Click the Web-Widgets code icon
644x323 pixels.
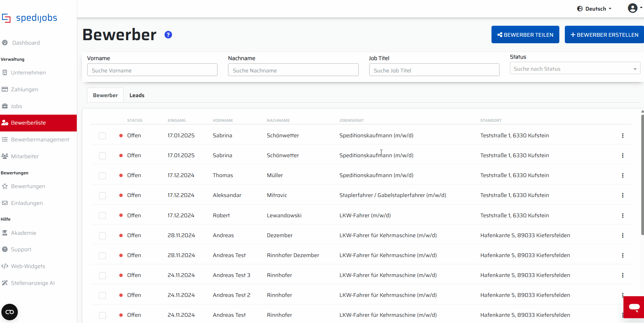click(5, 266)
